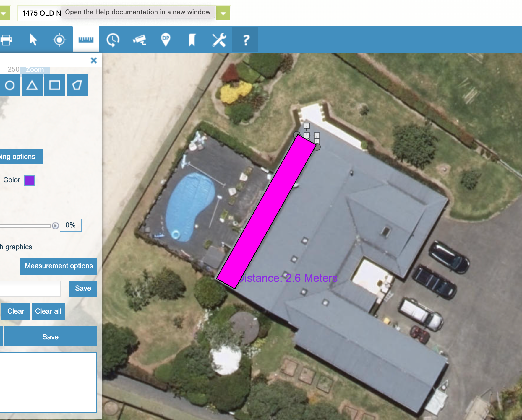The image size is (522, 420).
Task: Open the ruler measure tool
Action: tap(86, 40)
